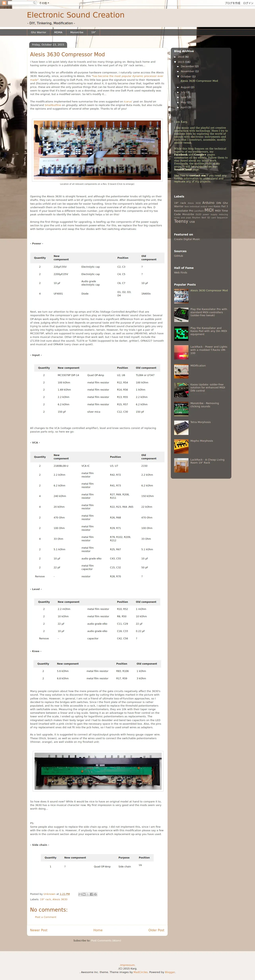Collapse October archive month

[178, 77]
